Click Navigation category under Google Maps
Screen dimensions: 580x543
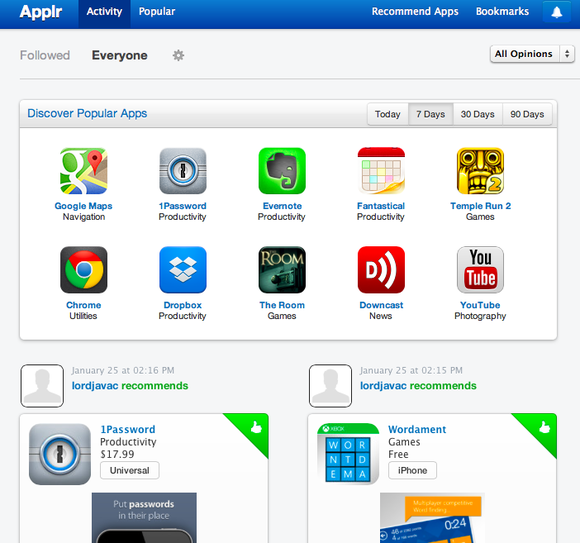click(x=84, y=217)
